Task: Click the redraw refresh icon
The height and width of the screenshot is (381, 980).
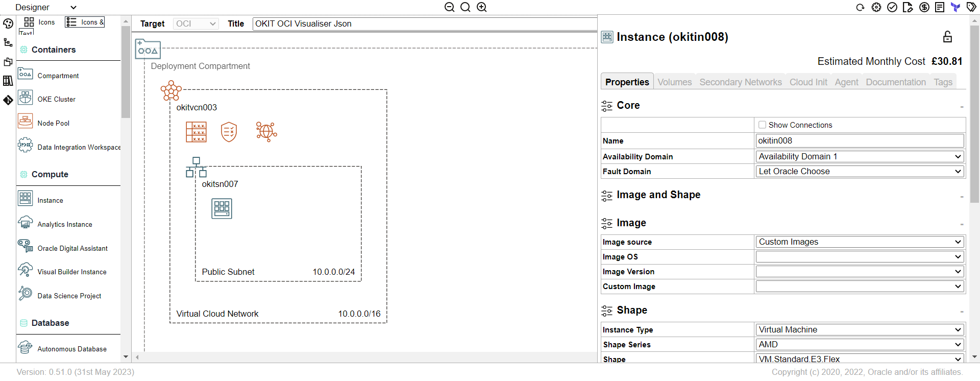Action: click(x=860, y=7)
